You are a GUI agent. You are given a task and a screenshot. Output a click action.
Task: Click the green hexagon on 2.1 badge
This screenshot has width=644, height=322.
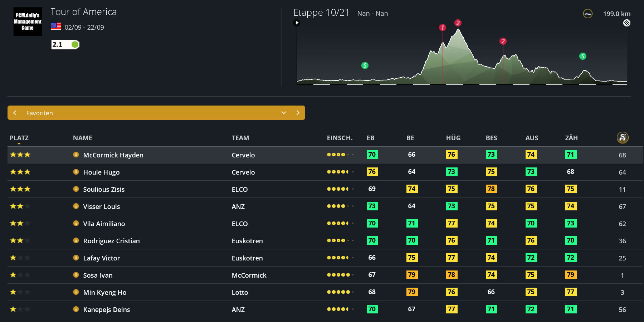[75, 44]
